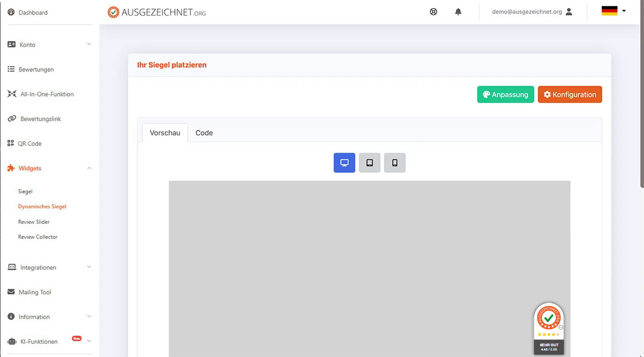Switch to the Code tab
This screenshot has height=357, width=644.
coord(204,133)
